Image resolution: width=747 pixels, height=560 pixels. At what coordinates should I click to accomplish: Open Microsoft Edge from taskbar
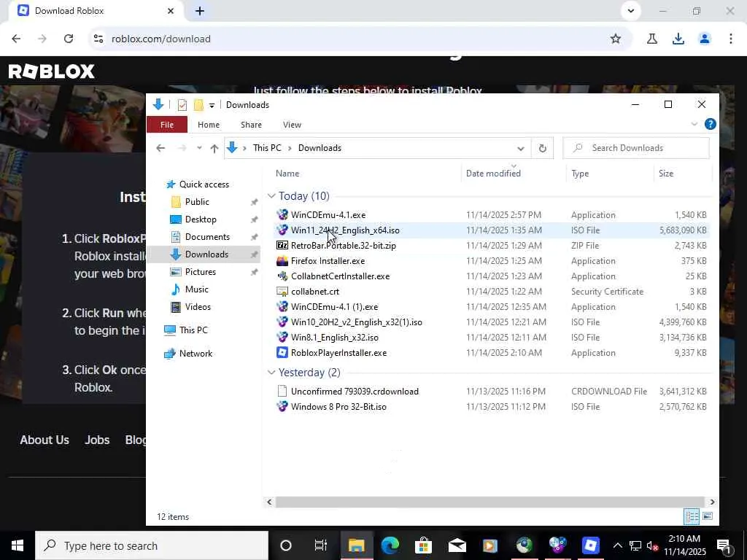click(x=390, y=545)
